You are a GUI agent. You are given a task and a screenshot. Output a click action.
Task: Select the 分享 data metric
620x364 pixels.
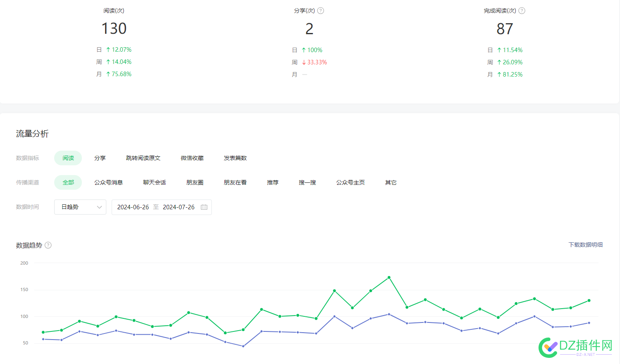click(100, 158)
